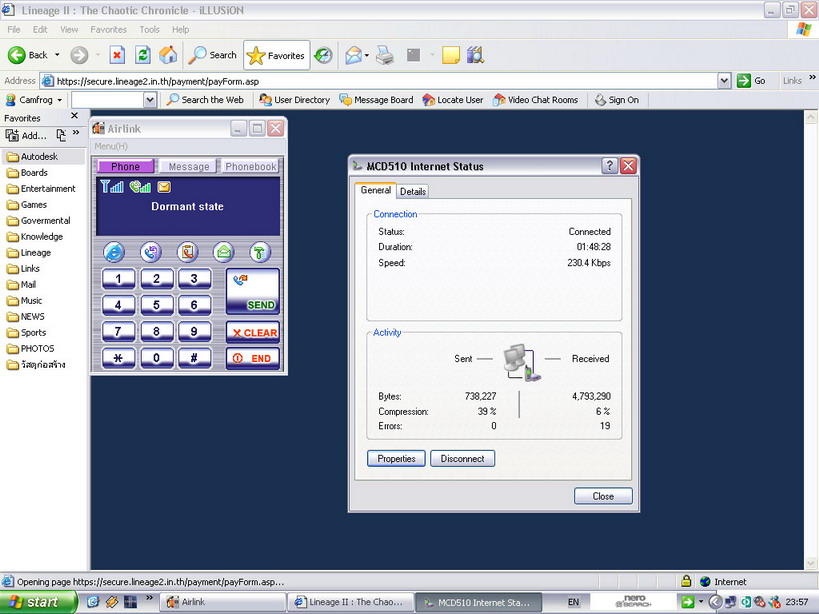Switch to Details tab
Screen dimensions: 819x614
point(413,192)
